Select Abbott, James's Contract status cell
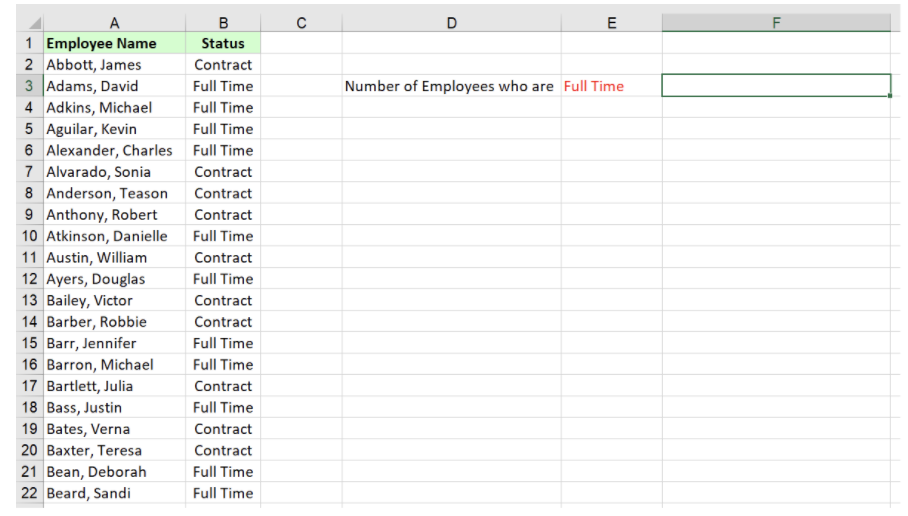This screenshot has height=516, width=908. click(x=223, y=64)
